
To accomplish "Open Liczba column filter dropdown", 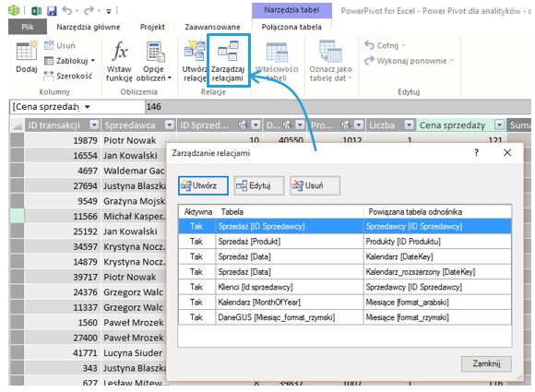I will coord(409,125).
